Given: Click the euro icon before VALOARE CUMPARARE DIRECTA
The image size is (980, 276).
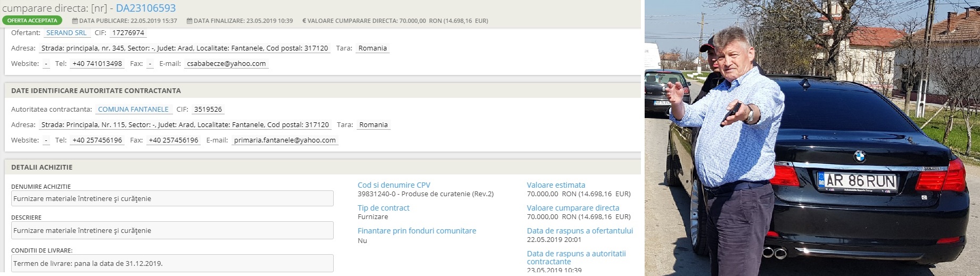Looking at the screenshot, I should [x=304, y=21].
